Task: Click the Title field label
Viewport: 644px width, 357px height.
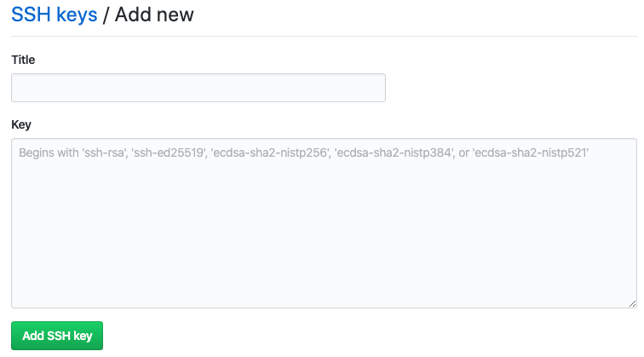Action: pyautogui.click(x=23, y=60)
